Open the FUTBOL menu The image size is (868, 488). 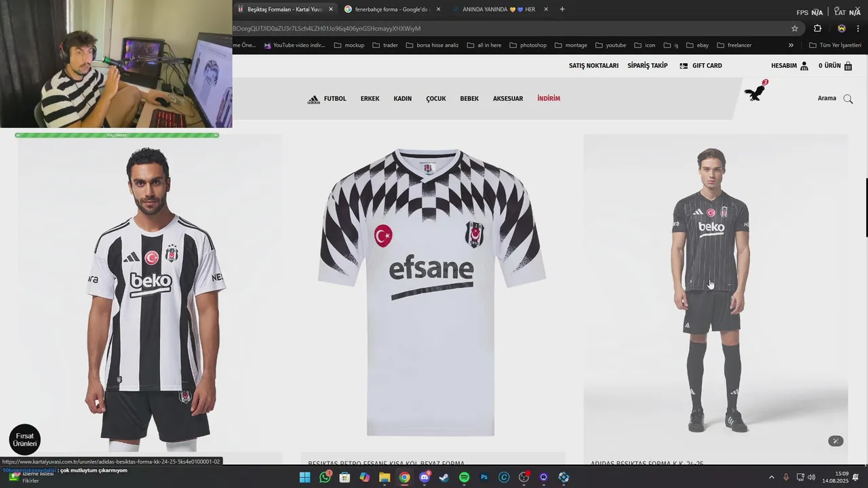point(335,99)
